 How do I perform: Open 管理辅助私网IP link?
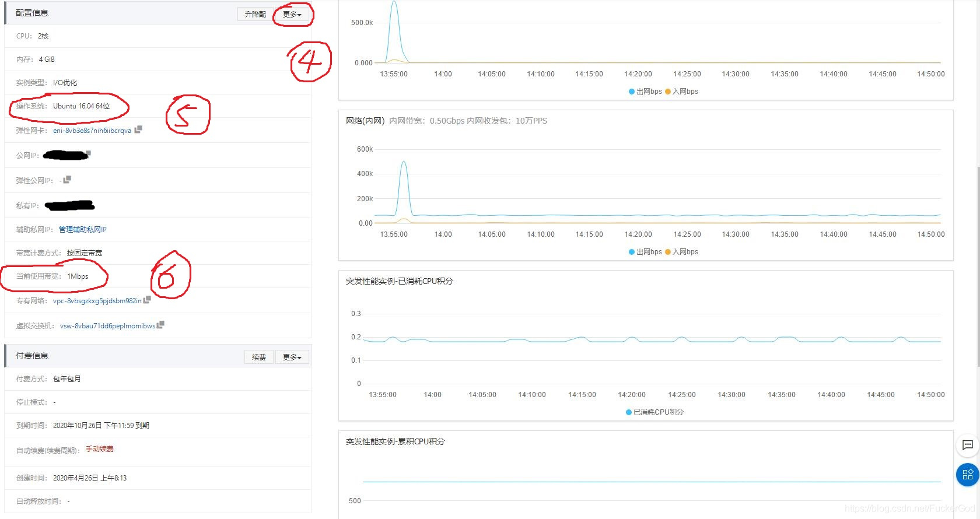[x=83, y=230]
